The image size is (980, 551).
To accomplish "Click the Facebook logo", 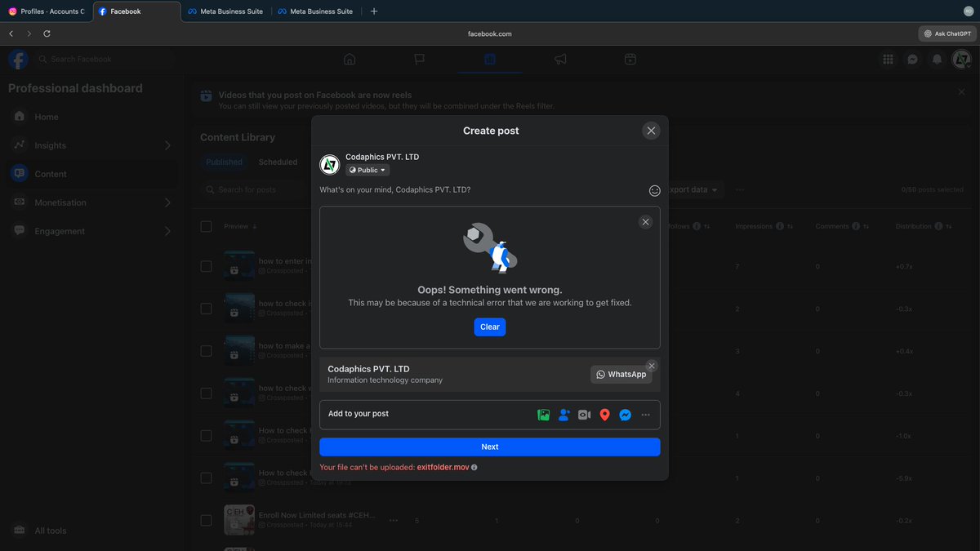I will pos(18,59).
